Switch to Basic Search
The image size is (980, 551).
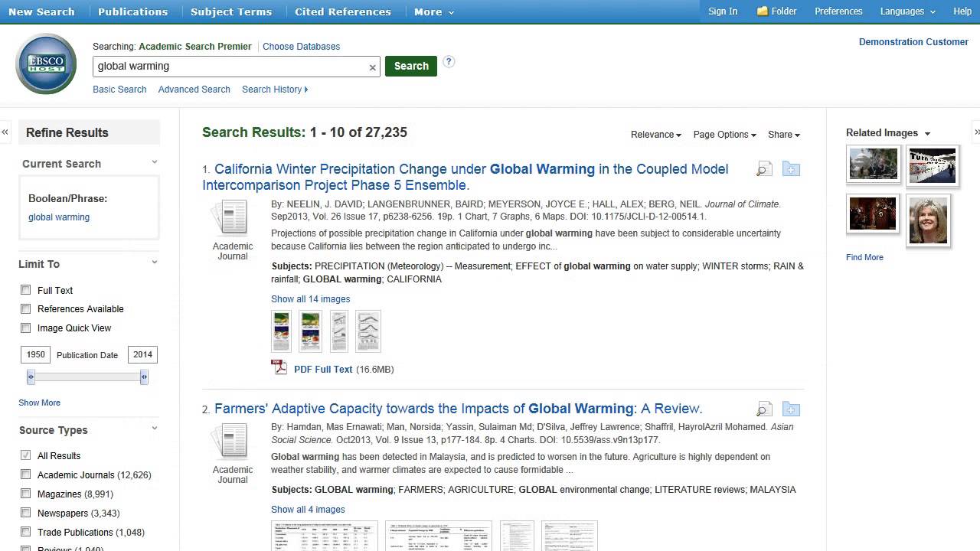click(x=119, y=90)
